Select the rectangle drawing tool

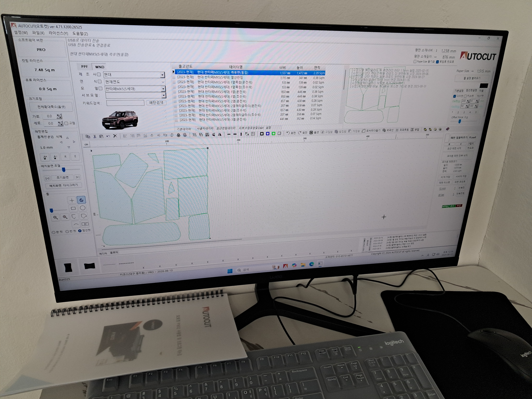73,208
